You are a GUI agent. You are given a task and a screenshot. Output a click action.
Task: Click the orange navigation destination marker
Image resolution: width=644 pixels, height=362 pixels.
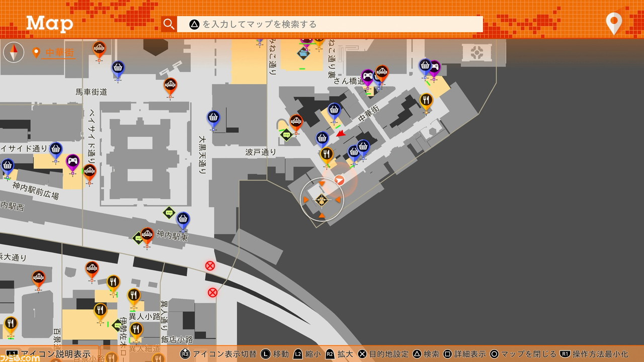pyautogui.click(x=340, y=180)
